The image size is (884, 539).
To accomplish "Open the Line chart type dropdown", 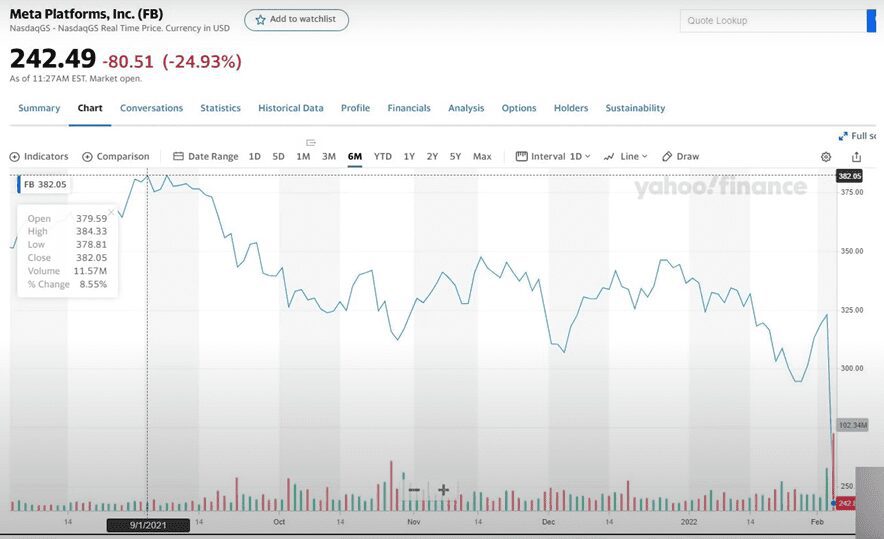I will (x=626, y=157).
